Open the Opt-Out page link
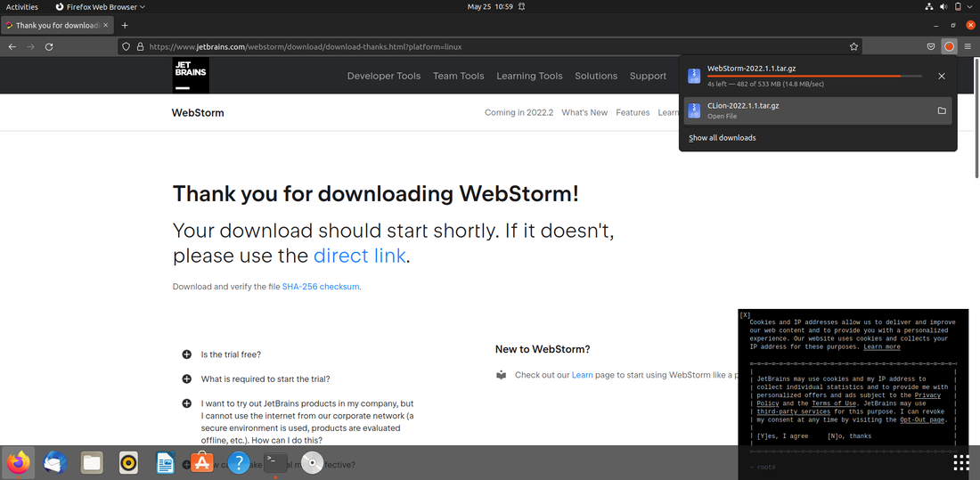The height and width of the screenshot is (480, 980). (x=922, y=420)
